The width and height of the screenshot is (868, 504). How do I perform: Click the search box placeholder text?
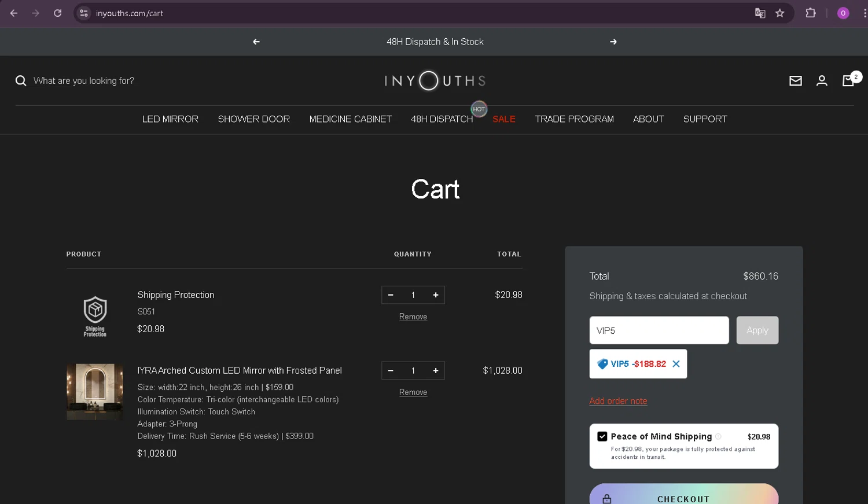coord(84,81)
